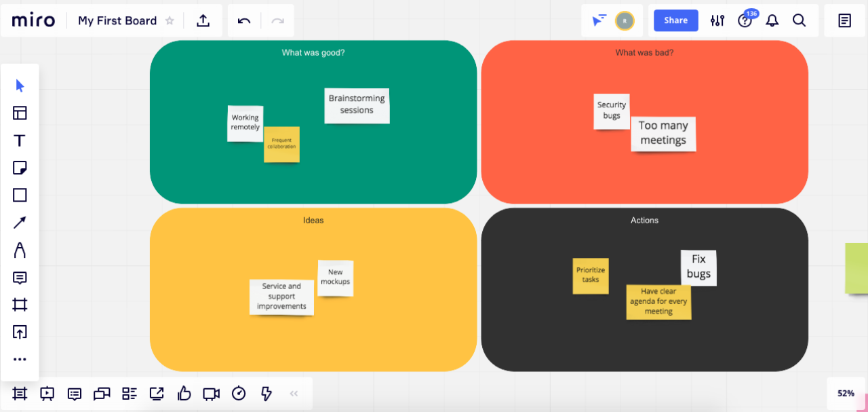The image size is (868, 412).
Task: Select the yellow Prioritize tasks sticky note
Action: pyautogui.click(x=590, y=276)
